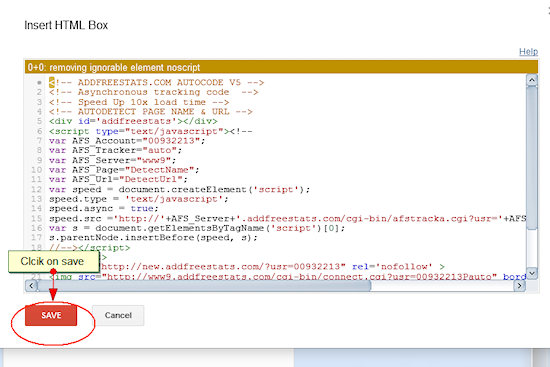Click the div id='addfreestats' line
Viewport: 550px width, 367px height.
(x=133, y=121)
